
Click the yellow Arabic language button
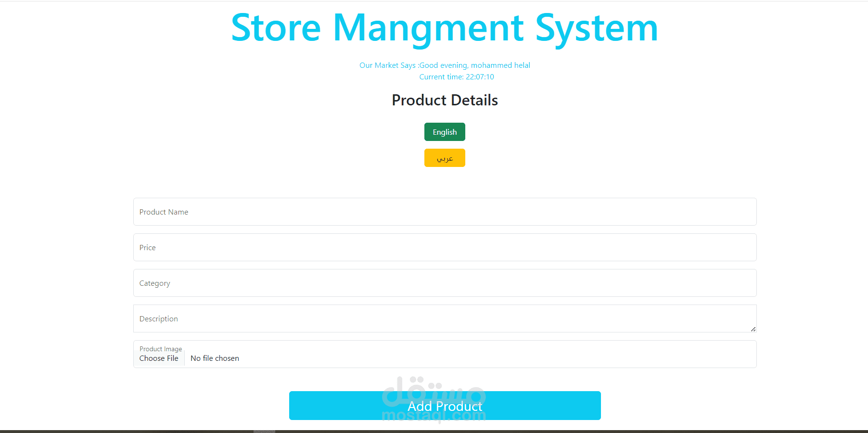click(444, 158)
